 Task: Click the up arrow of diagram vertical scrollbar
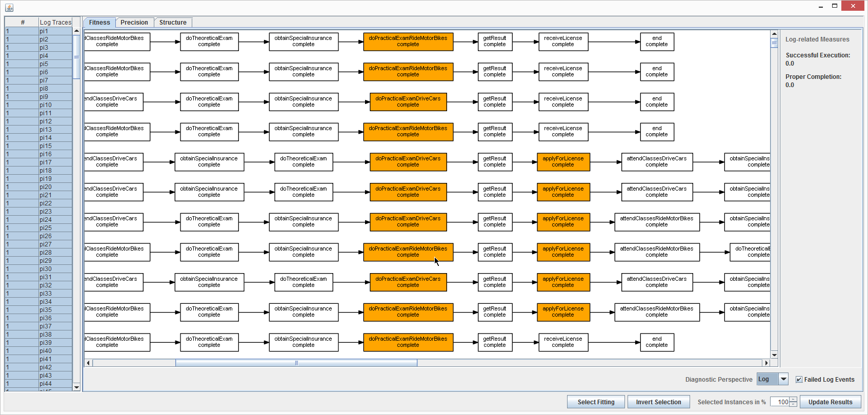coord(774,34)
